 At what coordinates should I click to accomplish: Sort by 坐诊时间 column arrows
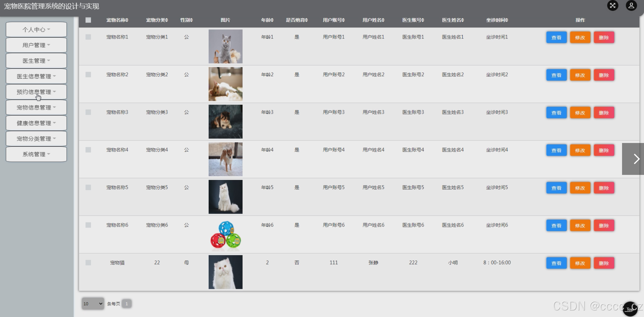[507, 20]
